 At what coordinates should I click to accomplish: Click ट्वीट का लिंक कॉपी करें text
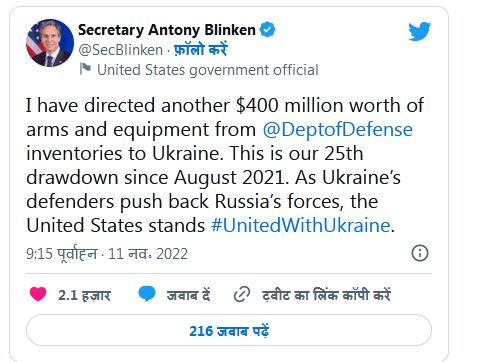click(326, 295)
